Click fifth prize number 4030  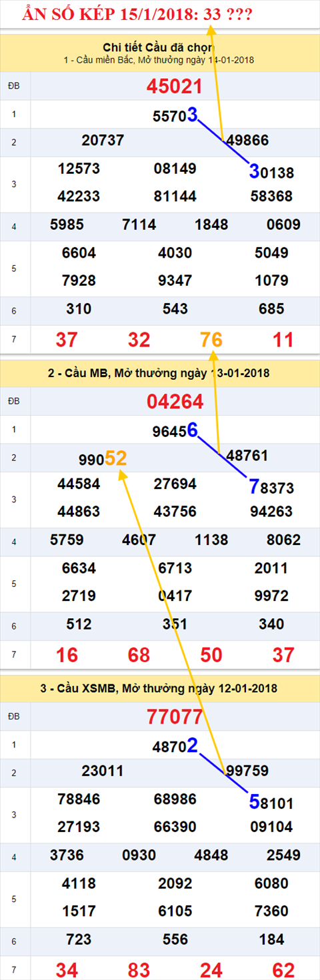pyautogui.click(x=175, y=253)
